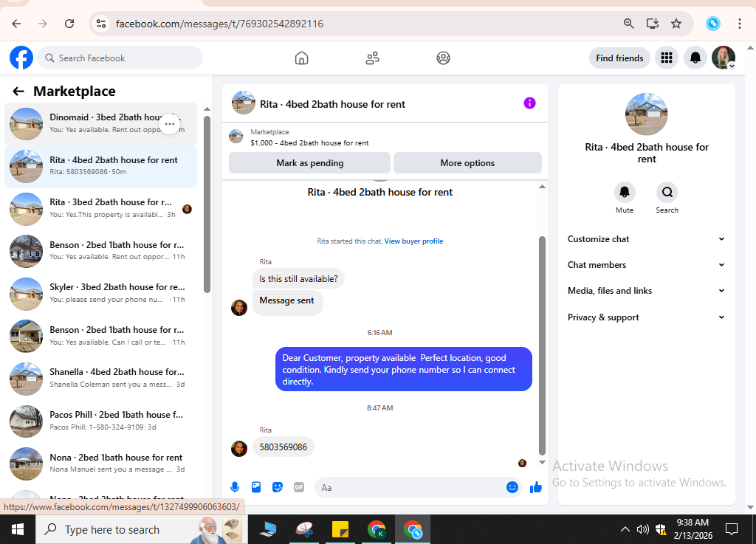Viewport: 756px width, 544px height.
Task: Click the large listing photo in right panel
Action: pos(646,114)
